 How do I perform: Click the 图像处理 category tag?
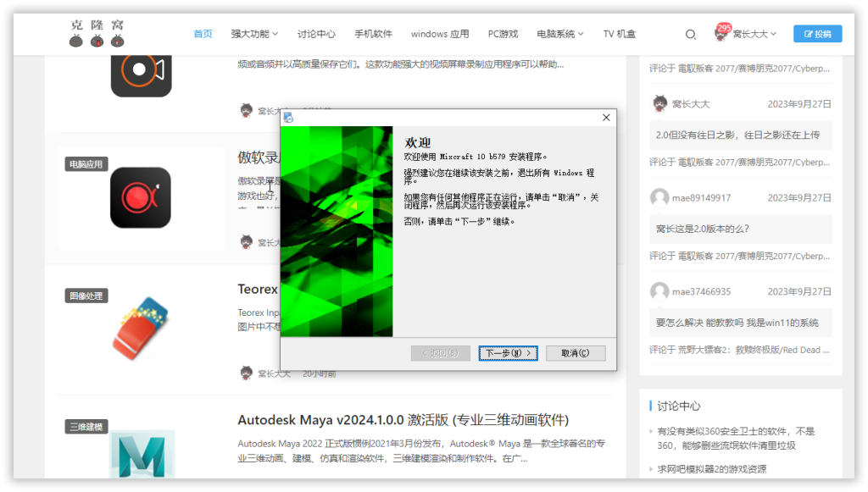[x=86, y=296]
